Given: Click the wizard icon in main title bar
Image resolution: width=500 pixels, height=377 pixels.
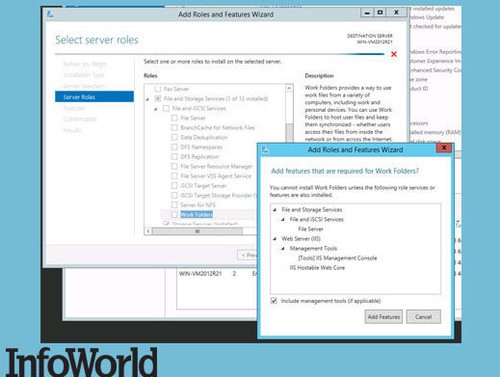Looking at the screenshot, I should click(50, 14).
